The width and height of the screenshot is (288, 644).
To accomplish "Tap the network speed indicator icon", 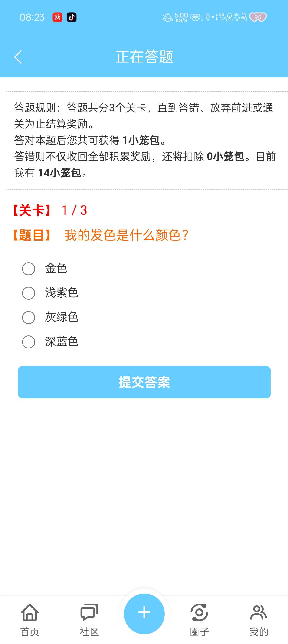I will pyautogui.click(x=181, y=17).
